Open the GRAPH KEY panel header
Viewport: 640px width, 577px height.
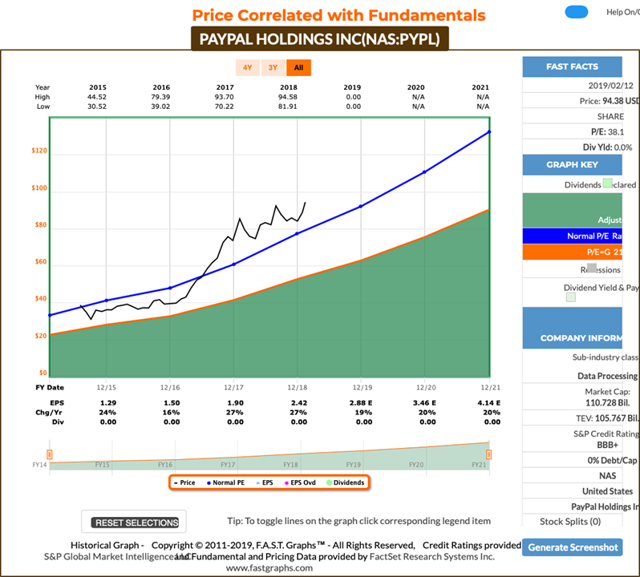tap(572, 165)
